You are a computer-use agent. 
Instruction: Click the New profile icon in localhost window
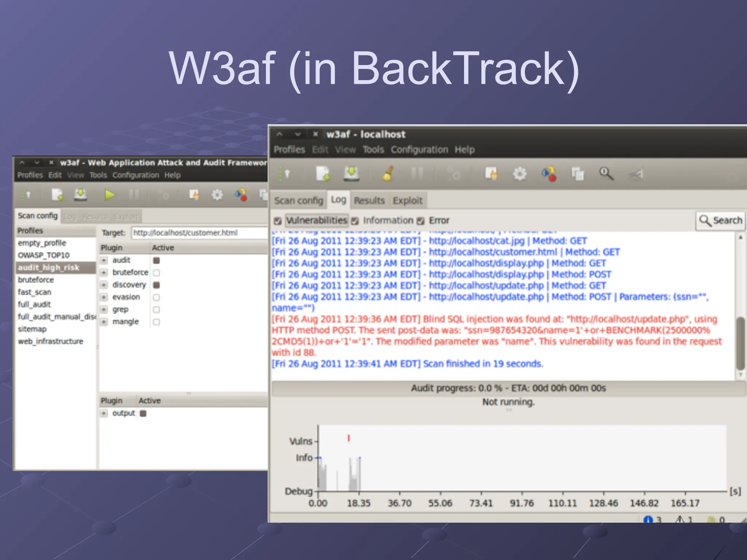tap(323, 174)
